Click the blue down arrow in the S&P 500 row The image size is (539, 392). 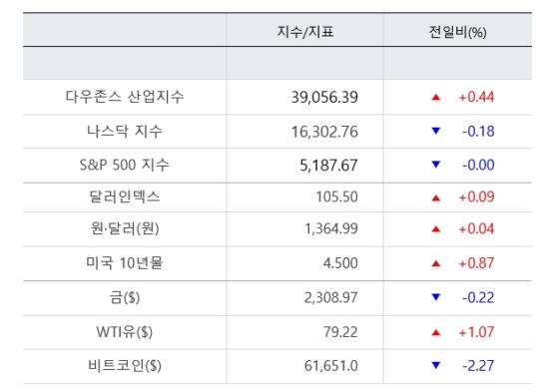click(436, 165)
